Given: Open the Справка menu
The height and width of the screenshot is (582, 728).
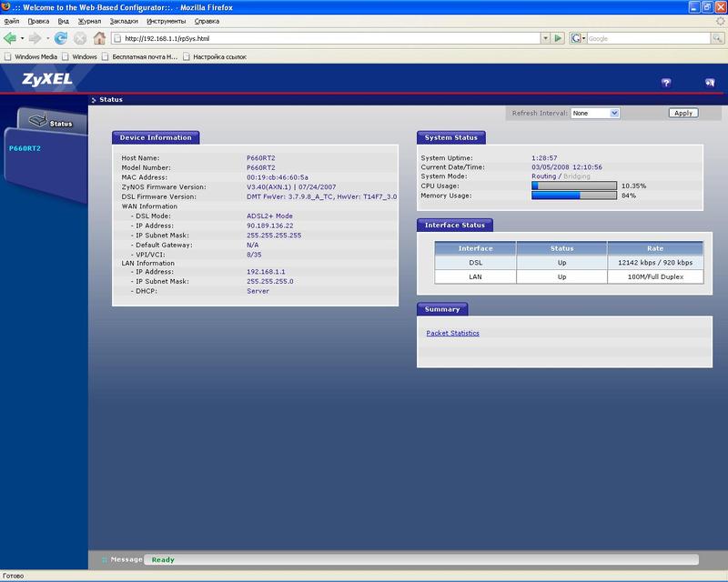Looking at the screenshot, I should (207, 21).
